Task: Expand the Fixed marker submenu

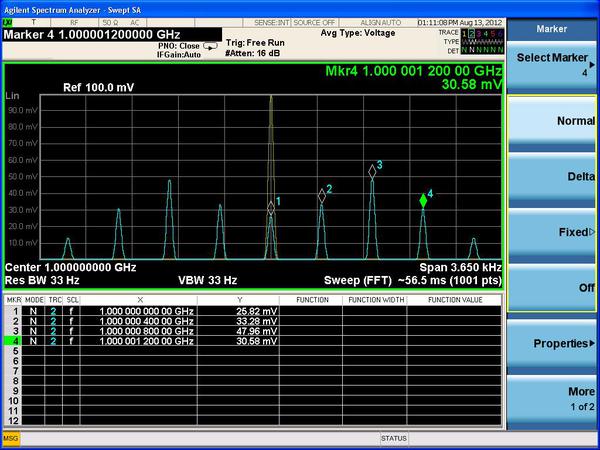Action: click(x=553, y=232)
